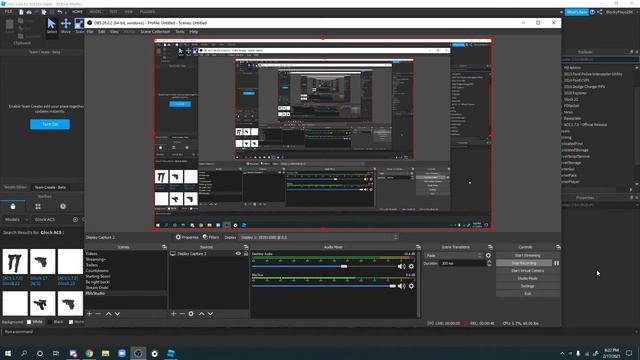640x360 pixels.
Task: Move selected source up
Action: point(202,313)
